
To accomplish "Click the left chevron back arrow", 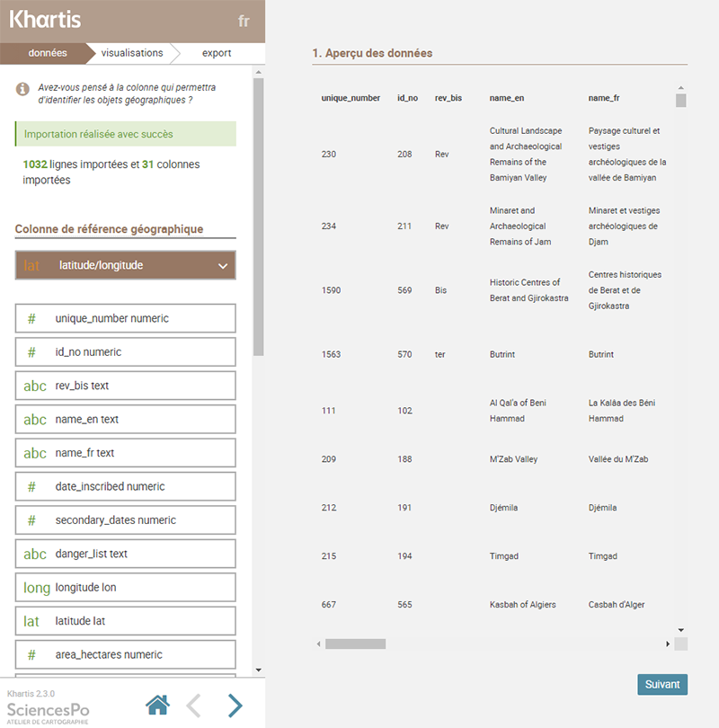I will [193, 706].
